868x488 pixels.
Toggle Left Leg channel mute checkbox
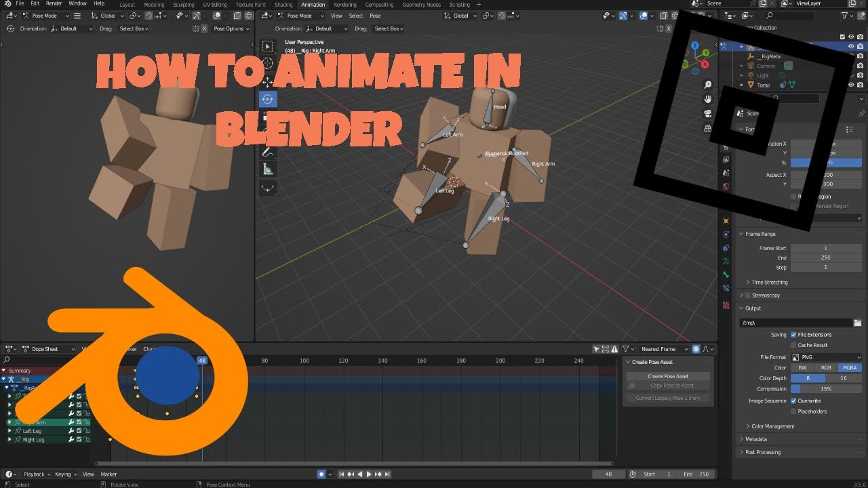(79, 431)
